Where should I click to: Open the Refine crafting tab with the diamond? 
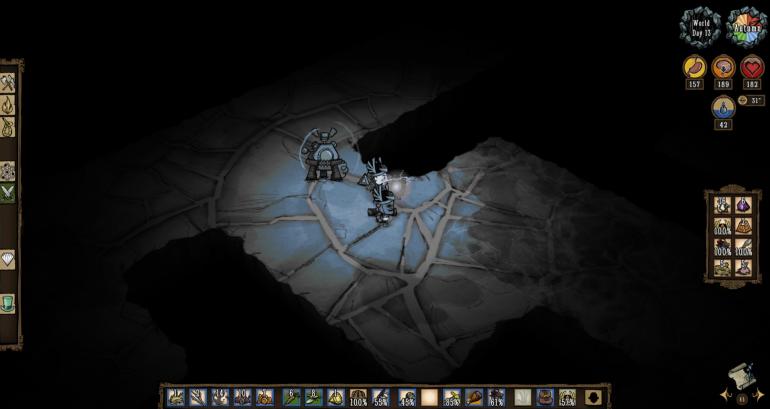coord(7,259)
